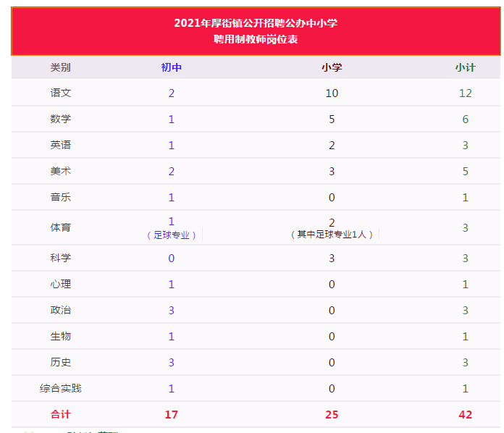Select the 小计 value 1 for 心理

[465, 285]
